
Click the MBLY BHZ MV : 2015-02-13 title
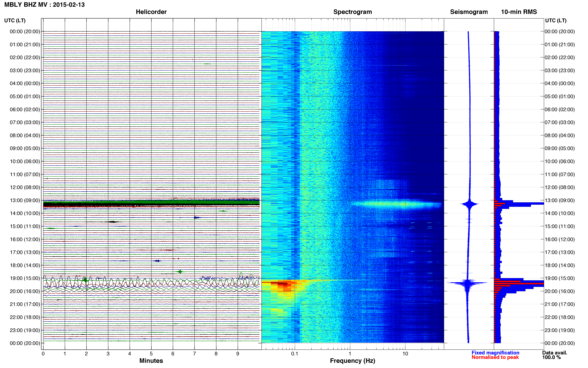pyautogui.click(x=45, y=5)
